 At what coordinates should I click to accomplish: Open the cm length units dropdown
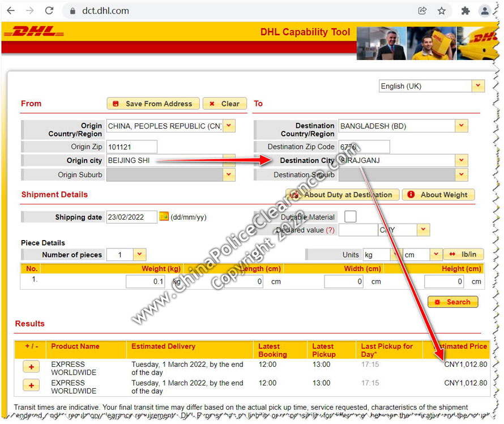[x=436, y=254]
